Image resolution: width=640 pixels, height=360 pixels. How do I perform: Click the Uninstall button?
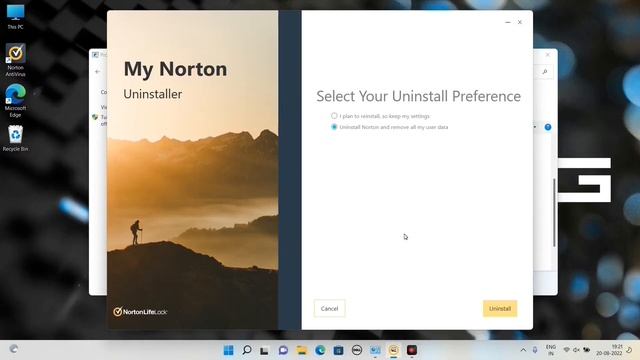click(x=500, y=309)
